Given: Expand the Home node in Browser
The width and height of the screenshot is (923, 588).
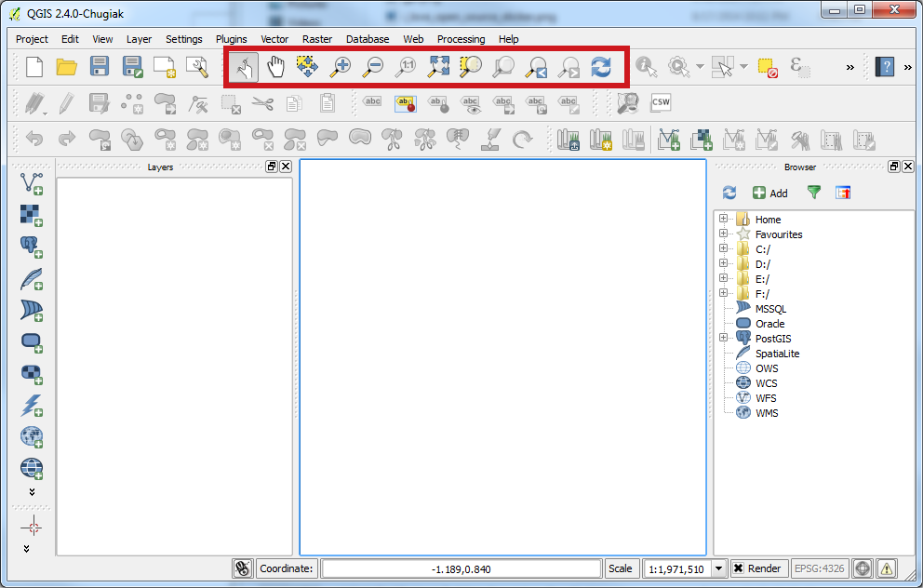Looking at the screenshot, I should click(723, 220).
